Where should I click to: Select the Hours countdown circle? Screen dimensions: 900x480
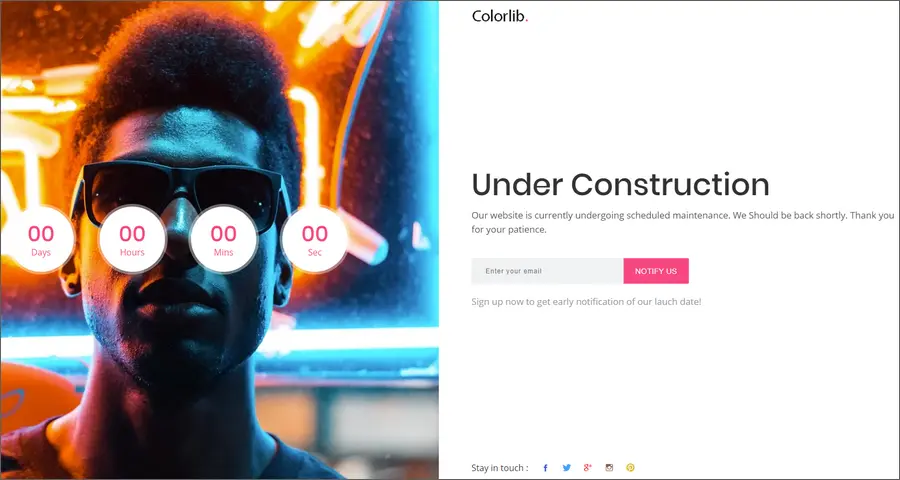click(132, 239)
